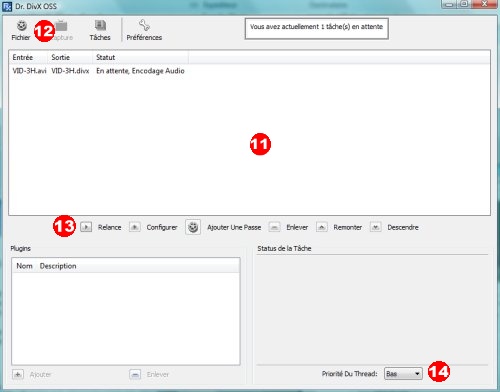The width and height of the screenshot is (500, 392).
Task: Select the VID-3H.divx output cell
Action: click(70, 71)
